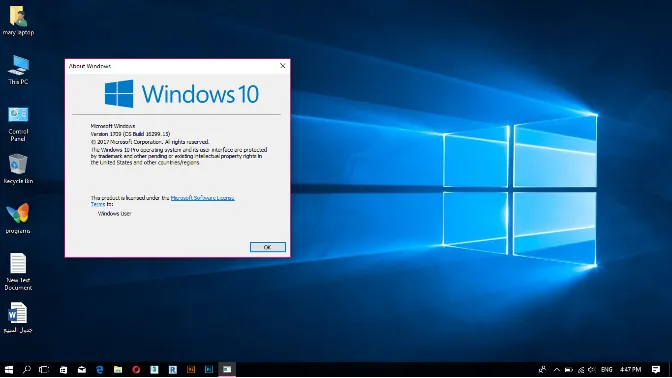The width and height of the screenshot is (672, 378).
Task: Close the About Windows dialog
Action: 282,66
